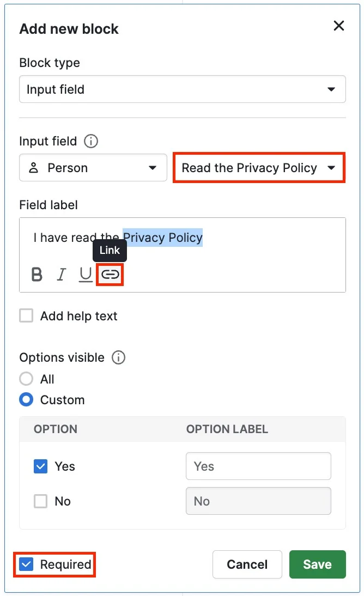This screenshot has height=596, width=364.
Task: Apply italic formatting to field label
Action: pyautogui.click(x=61, y=274)
